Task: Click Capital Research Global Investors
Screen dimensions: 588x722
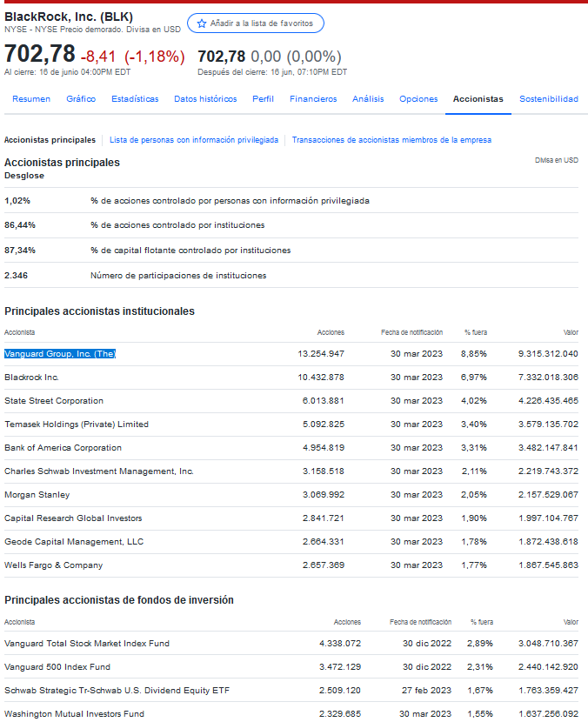Action: (73, 518)
